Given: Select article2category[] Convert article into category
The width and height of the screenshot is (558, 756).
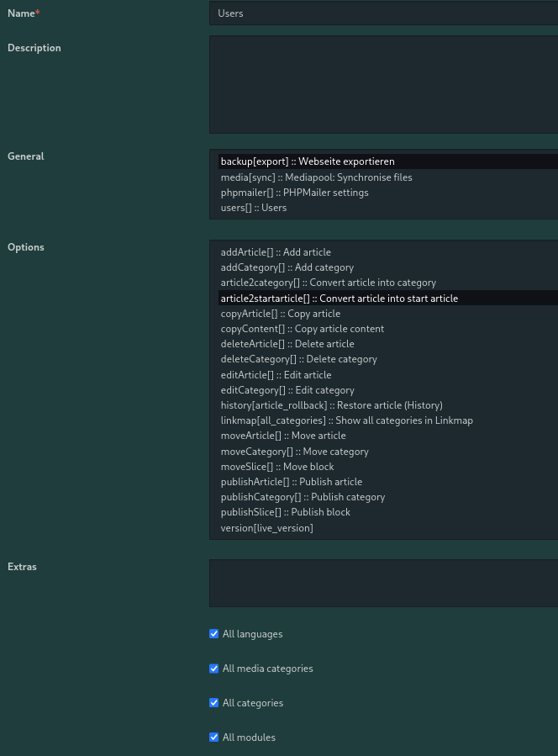Looking at the screenshot, I should click(328, 283).
